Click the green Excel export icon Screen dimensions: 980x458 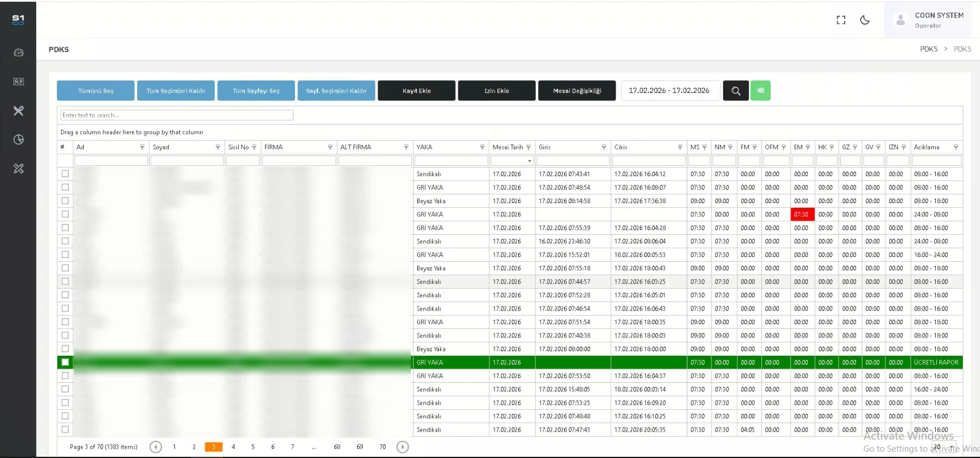click(x=760, y=91)
